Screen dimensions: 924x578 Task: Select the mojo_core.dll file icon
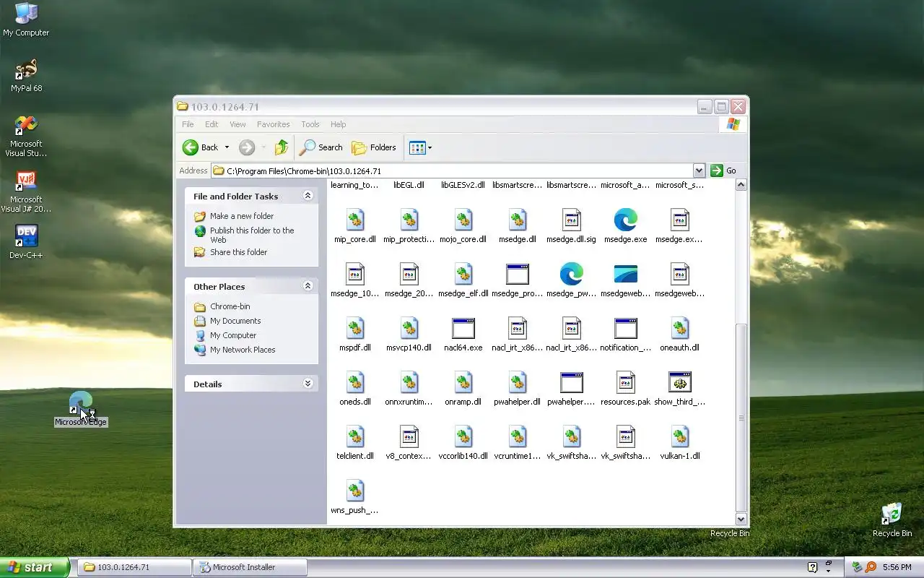[463, 220]
